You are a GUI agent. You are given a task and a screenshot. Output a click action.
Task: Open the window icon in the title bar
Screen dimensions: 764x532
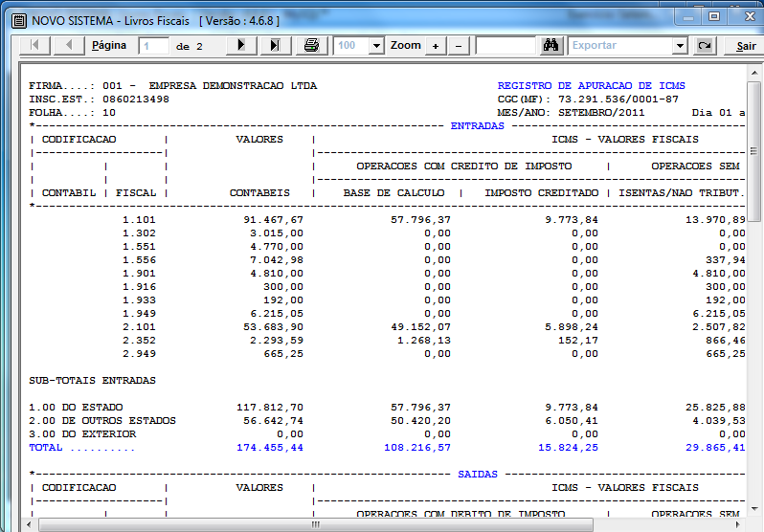pyautogui.click(x=19, y=21)
